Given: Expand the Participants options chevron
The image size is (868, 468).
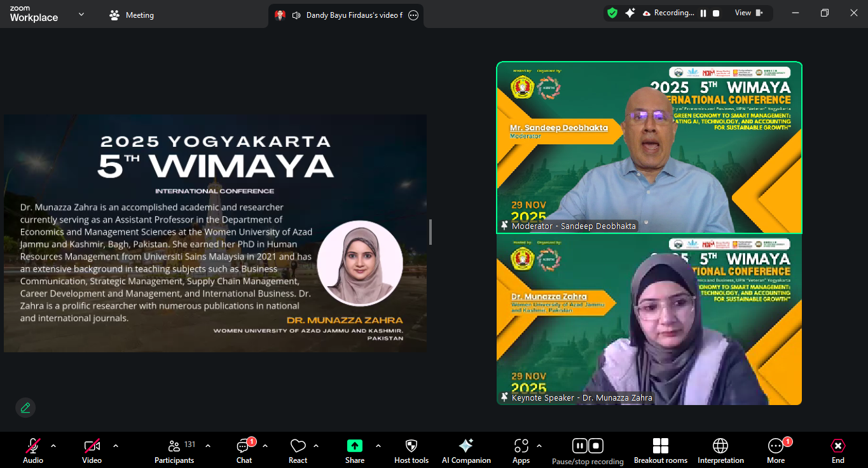Looking at the screenshot, I should pos(208,446).
